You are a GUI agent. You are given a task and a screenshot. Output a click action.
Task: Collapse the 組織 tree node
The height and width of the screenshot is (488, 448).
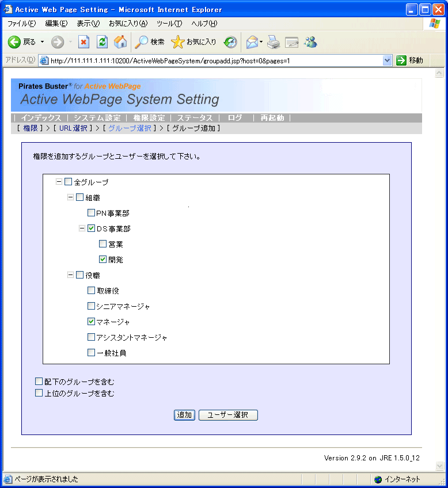(71, 197)
